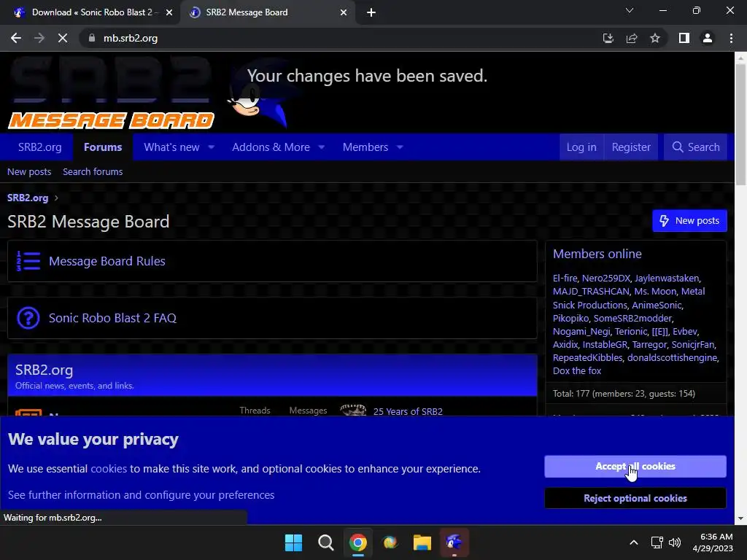The image size is (747, 560).
Task: Open volume tray icon
Action: [x=675, y=542]
